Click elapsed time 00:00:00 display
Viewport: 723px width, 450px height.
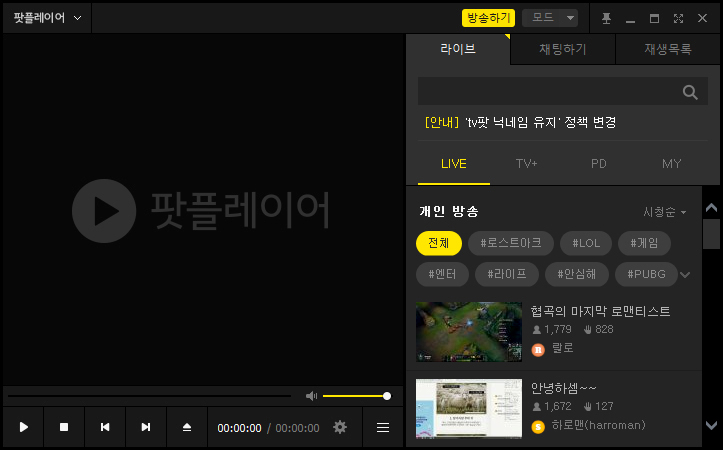[x=239, y=428]
